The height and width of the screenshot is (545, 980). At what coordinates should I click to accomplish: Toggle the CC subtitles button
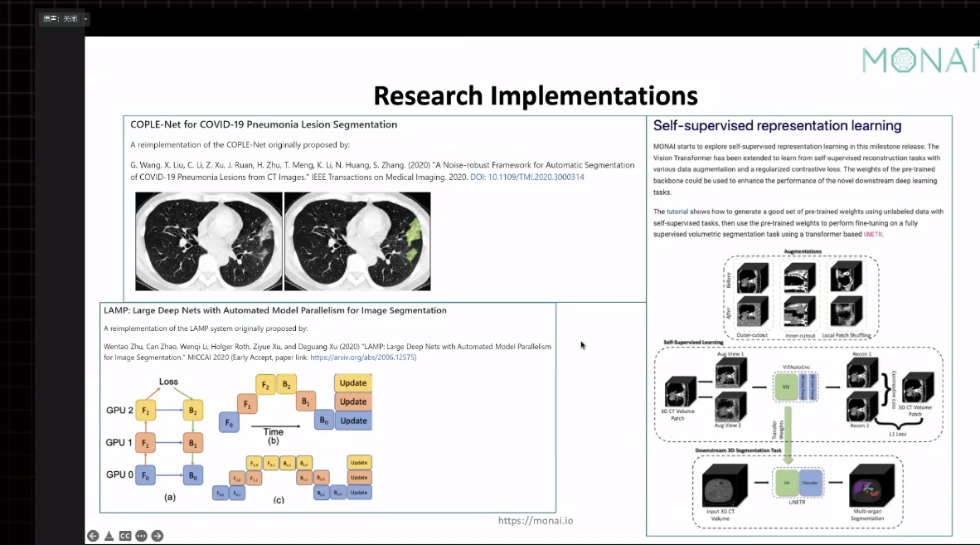click(125, 536)
